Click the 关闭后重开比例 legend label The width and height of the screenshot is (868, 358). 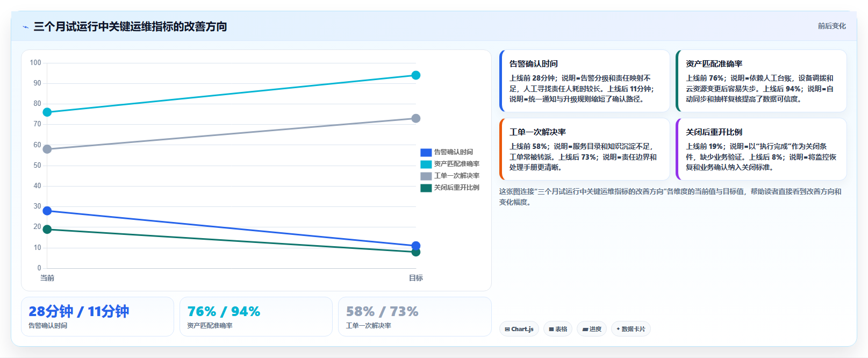(x=457, y=188)
